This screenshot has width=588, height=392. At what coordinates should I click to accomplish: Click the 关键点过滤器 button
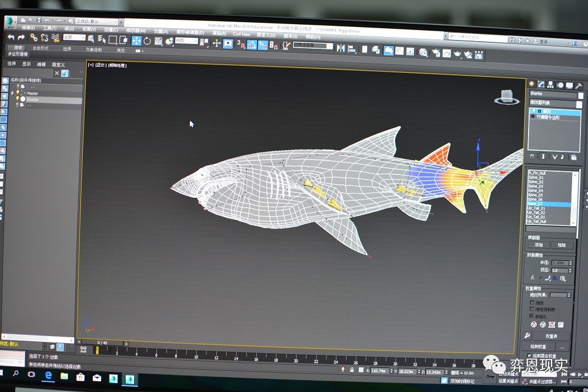543,381
